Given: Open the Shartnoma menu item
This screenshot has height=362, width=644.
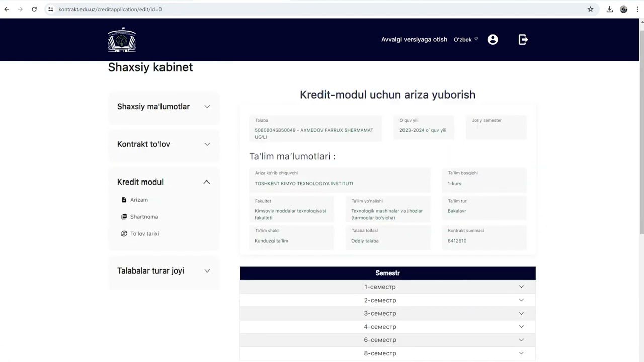Looking at the screenshot, I should point(144,217).
